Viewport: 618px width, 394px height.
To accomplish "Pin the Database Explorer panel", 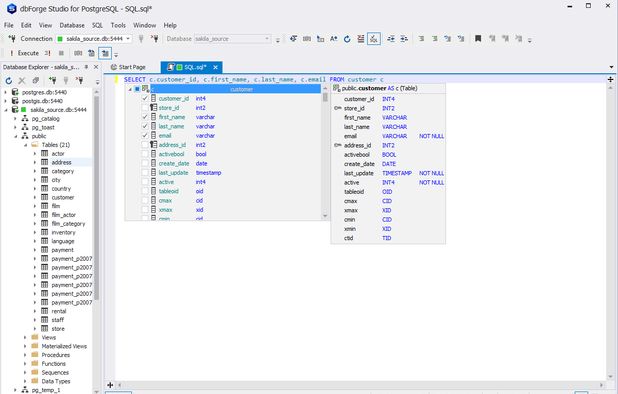I will click(x=86, y=67).
